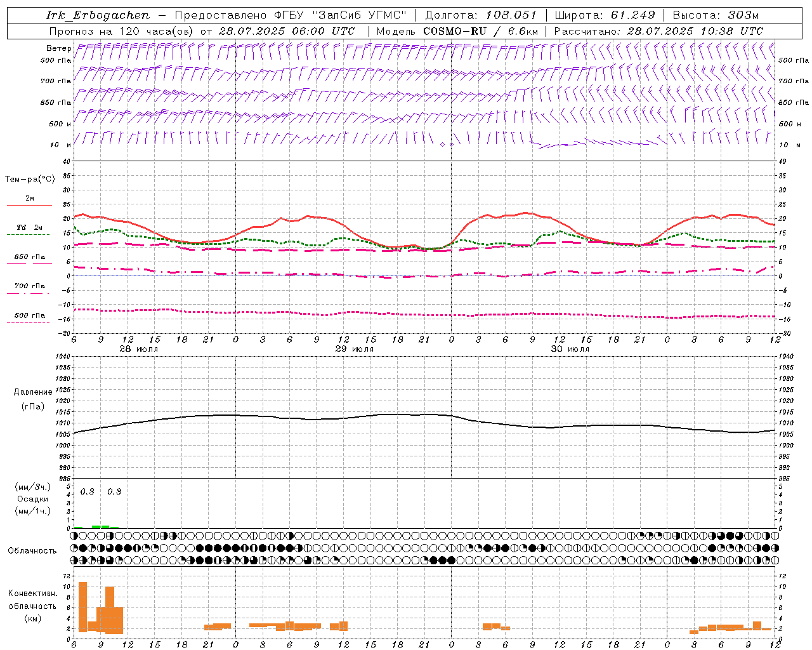Image resolution: width=812 pixels, height=650 pixels.
Task: Click the 2м temperature legend label
Action: [30, 199]
